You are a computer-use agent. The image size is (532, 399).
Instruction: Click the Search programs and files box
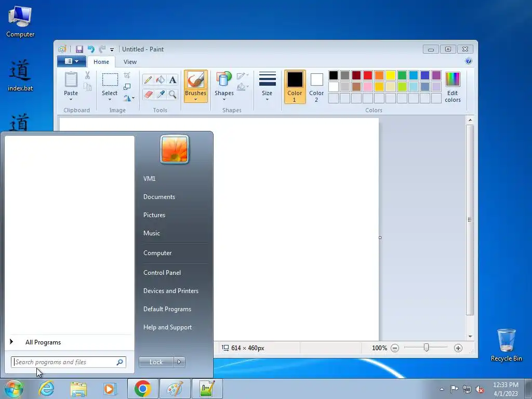(x=68, y=362)
